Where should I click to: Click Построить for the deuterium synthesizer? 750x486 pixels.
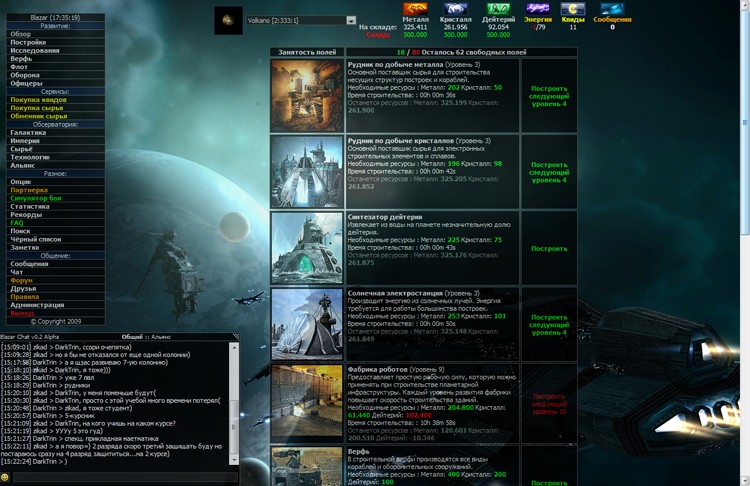(x=548, y=249)
